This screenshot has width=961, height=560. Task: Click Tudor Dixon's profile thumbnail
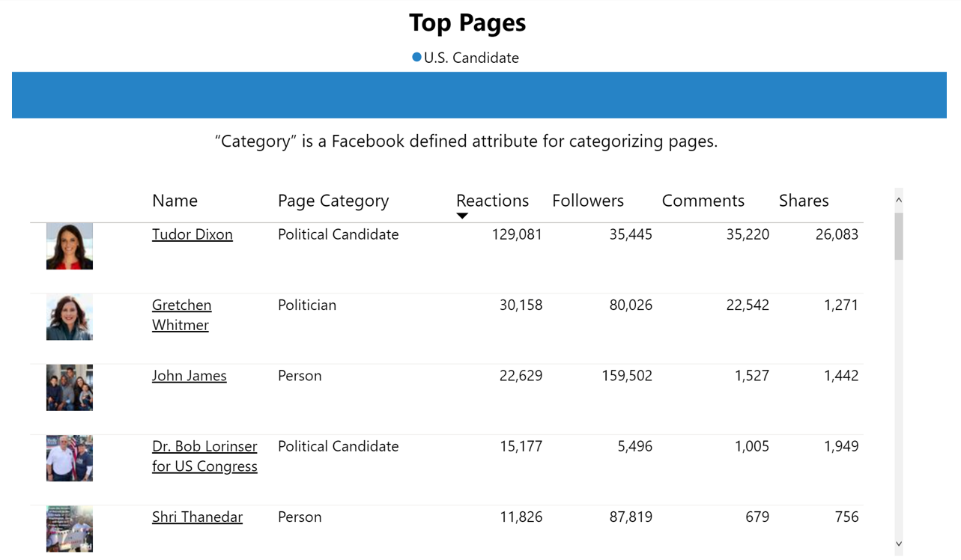[70, 246]
